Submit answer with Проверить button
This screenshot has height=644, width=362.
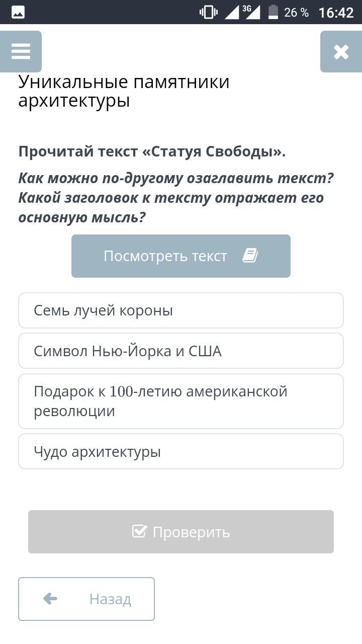coord(181,532)
